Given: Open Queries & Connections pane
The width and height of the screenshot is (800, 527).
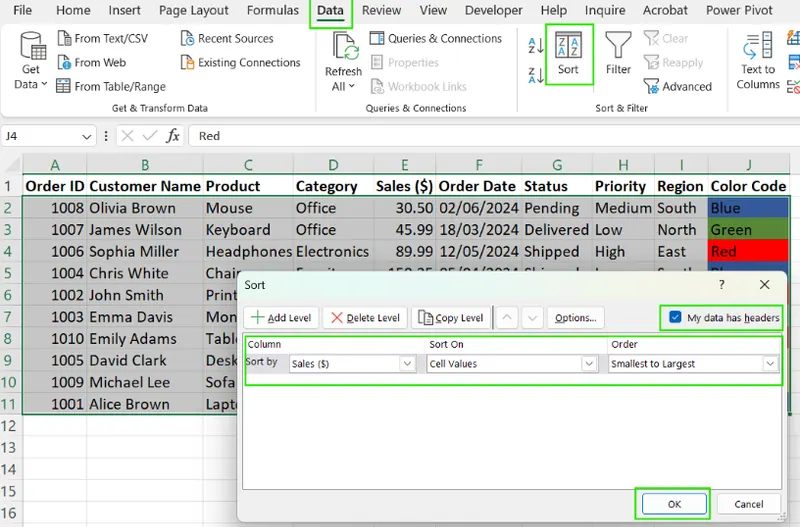Looking at the screenshot, I should (x=435, y=38).
